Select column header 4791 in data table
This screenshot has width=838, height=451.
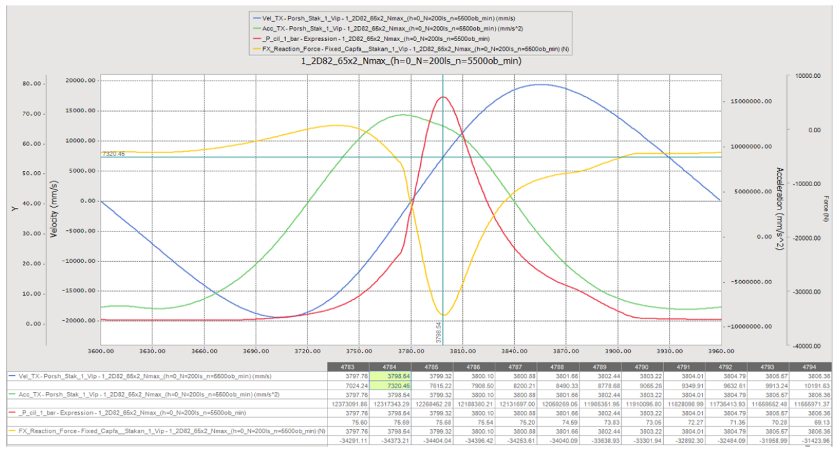pos(684,367)
